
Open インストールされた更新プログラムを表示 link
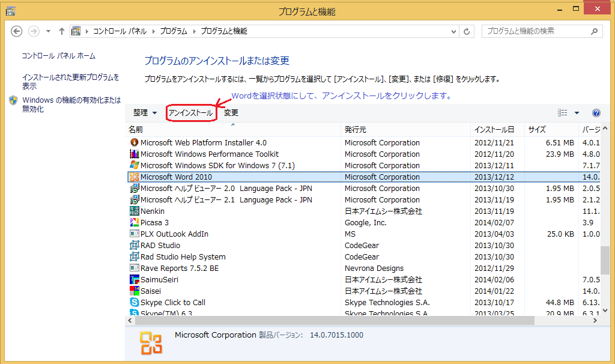(x=70, y=82)
